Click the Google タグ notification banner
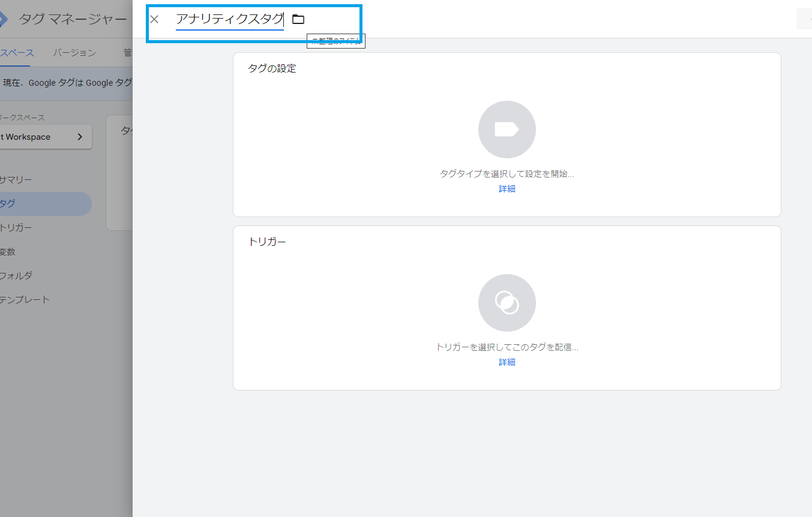Image resolution: width=812 pixels, height=517 pixels. [x=66, y=83]
